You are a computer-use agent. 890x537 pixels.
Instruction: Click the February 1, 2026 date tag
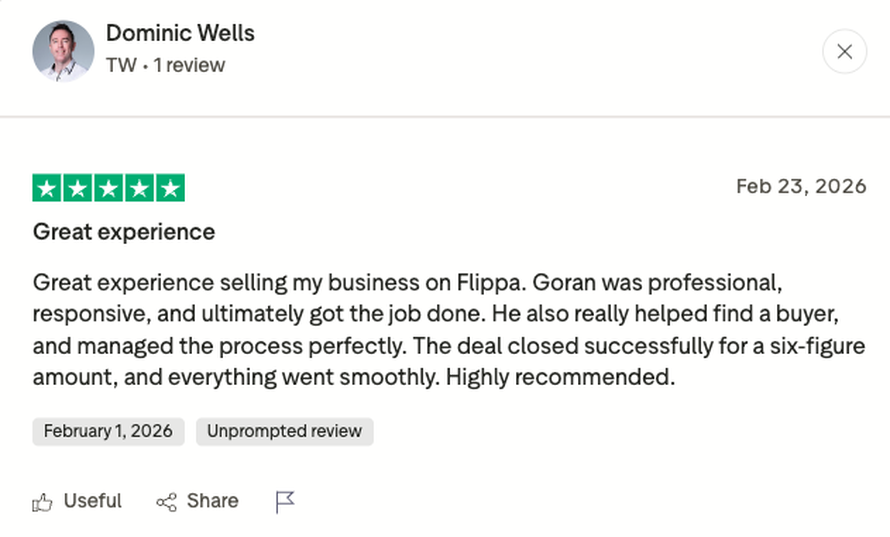(x=108, y=431)
